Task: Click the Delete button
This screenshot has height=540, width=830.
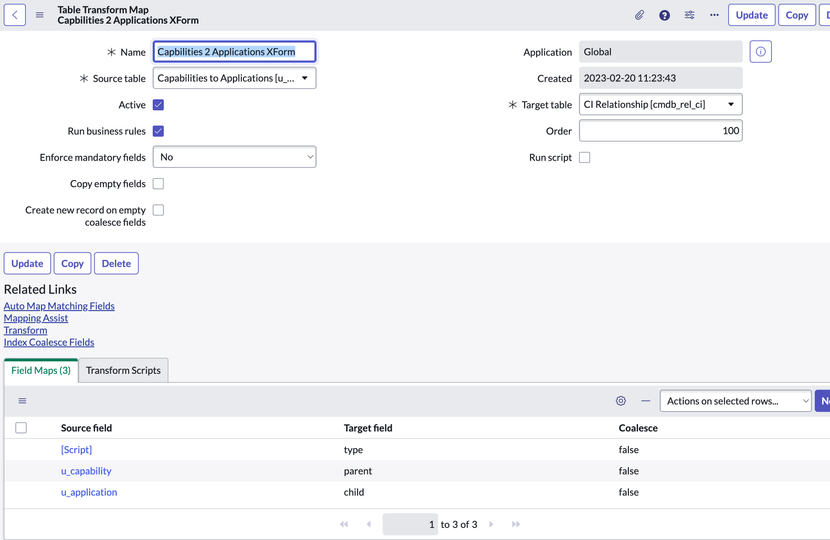Action: tap(116, 264)
